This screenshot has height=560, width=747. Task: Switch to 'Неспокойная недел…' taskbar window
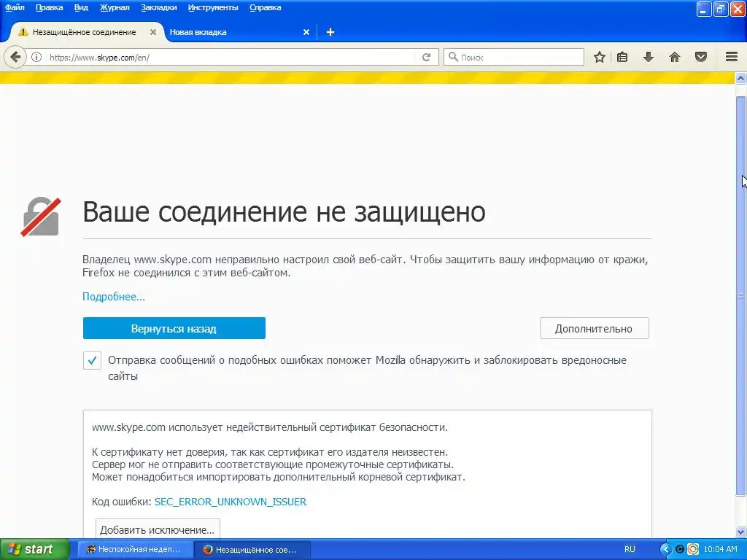pos(135,550)
